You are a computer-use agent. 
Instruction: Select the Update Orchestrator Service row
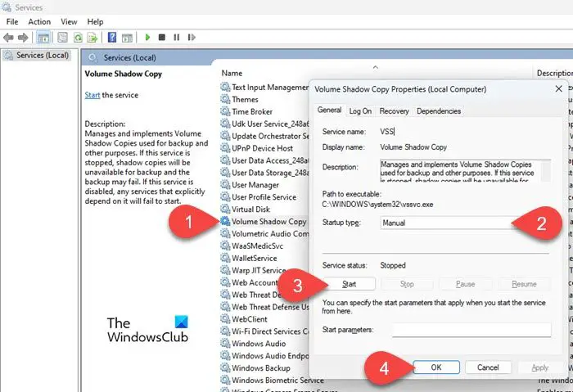click(x=264, y=136)
